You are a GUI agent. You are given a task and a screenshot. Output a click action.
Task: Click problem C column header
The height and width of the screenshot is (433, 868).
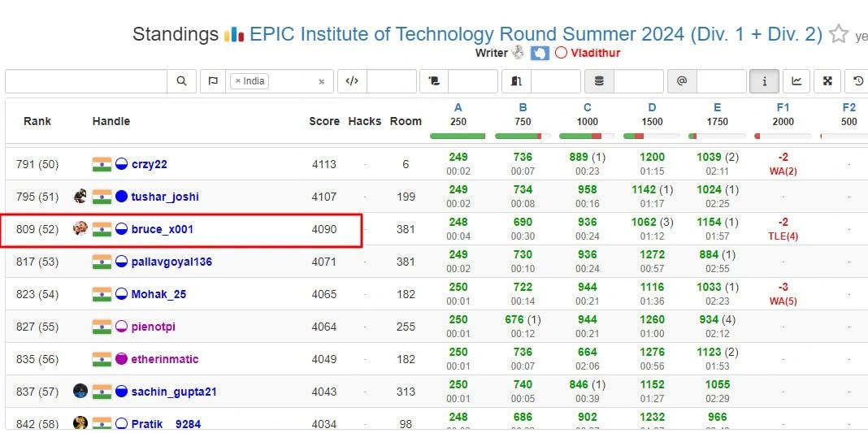click(588, 108)
